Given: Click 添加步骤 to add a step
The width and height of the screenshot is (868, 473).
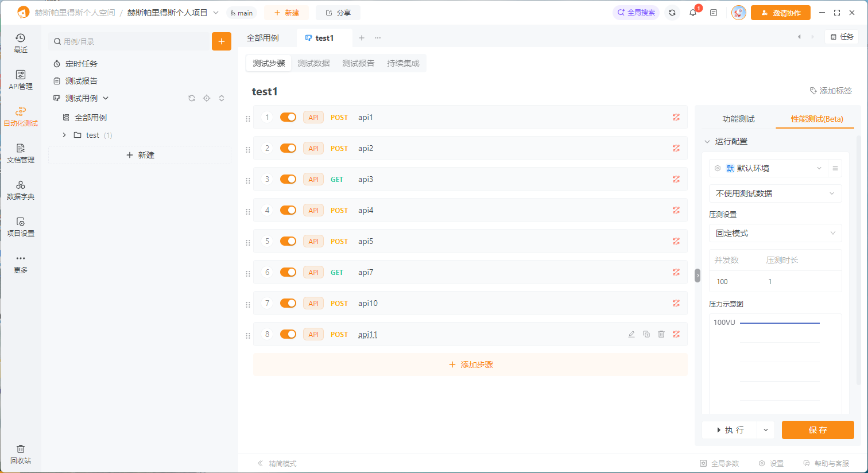Looking at the screenshot, I should pyautogui.click(x=470, y=365).
